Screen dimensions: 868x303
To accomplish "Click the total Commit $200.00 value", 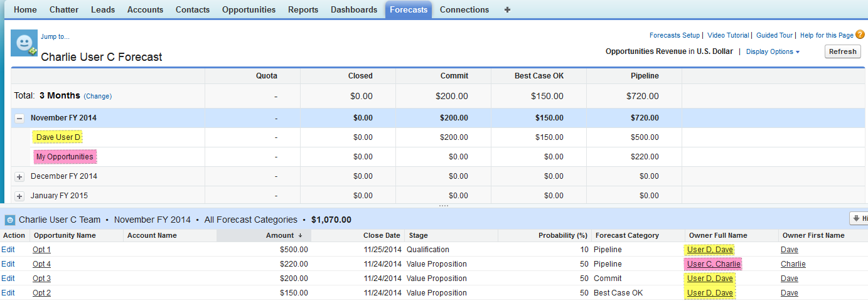I will [x=452, y=96].
